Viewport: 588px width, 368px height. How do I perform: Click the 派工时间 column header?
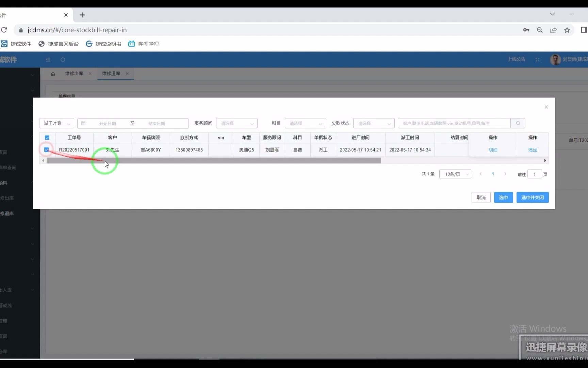[410, 138]
